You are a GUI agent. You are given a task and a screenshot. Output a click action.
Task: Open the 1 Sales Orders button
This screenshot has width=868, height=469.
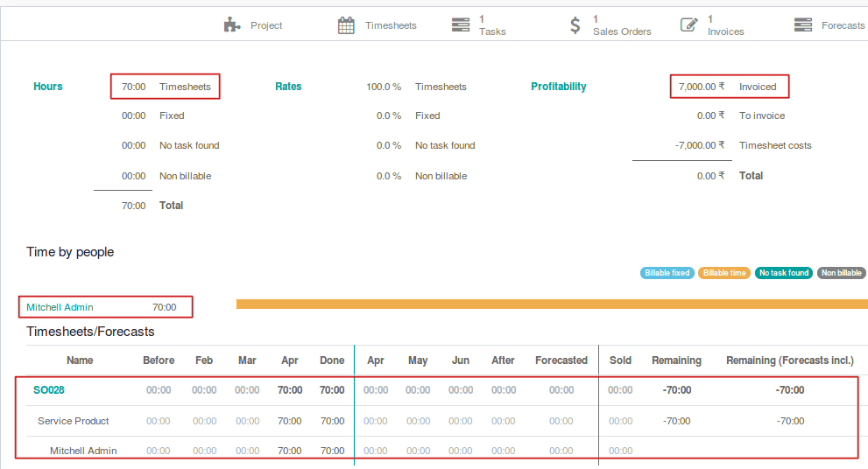coord(610,25)
